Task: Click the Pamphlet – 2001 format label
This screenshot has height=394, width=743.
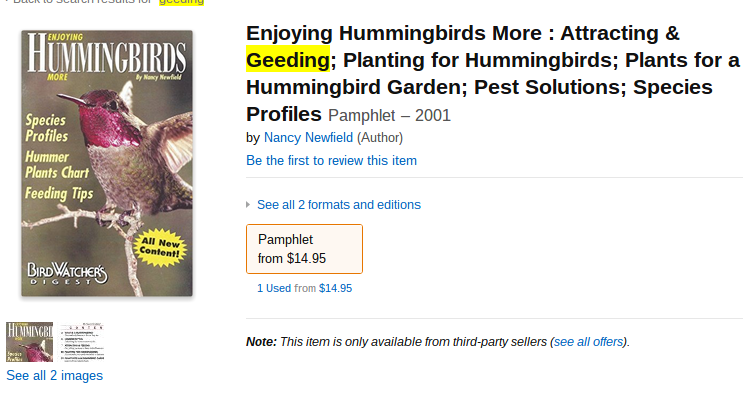Action: click(390, 116)
